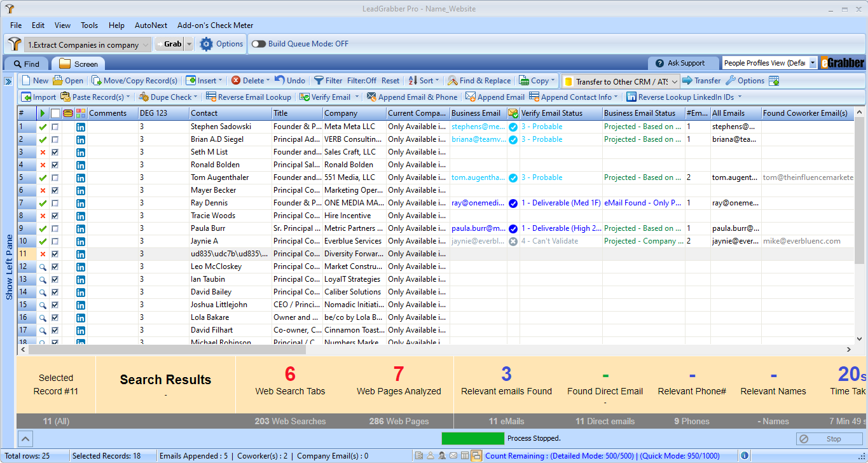The height and width of the screenshot is (463, 868).
Task: Click the Append Email tool
Action: pos(495,97)
